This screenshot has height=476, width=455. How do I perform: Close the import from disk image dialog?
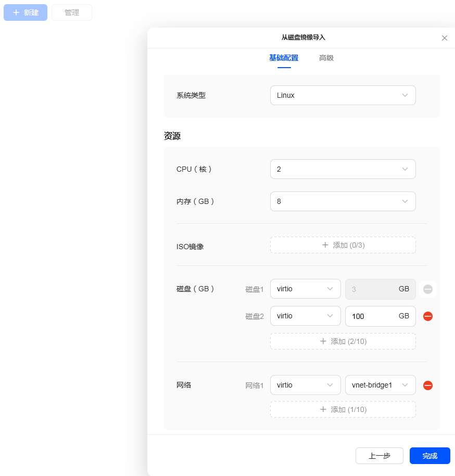pos(444,38)
